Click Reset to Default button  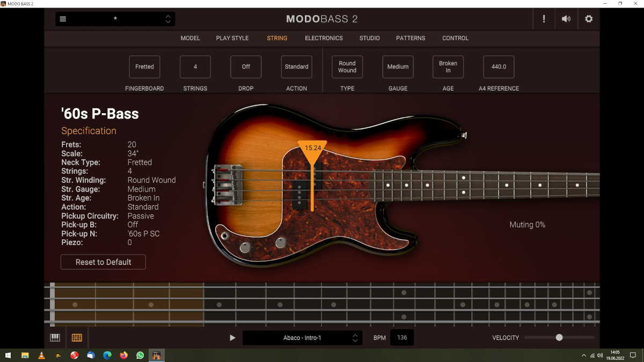[x=103, y=262]
